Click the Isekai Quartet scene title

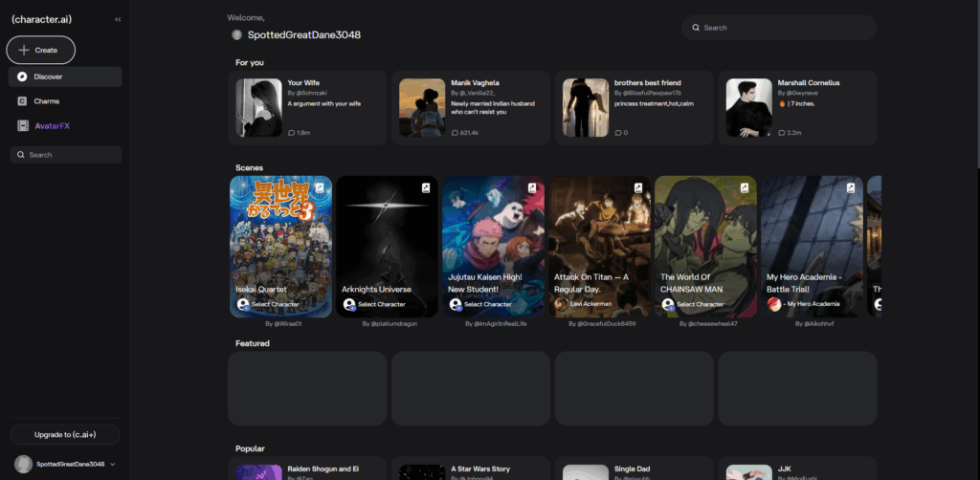260,290
